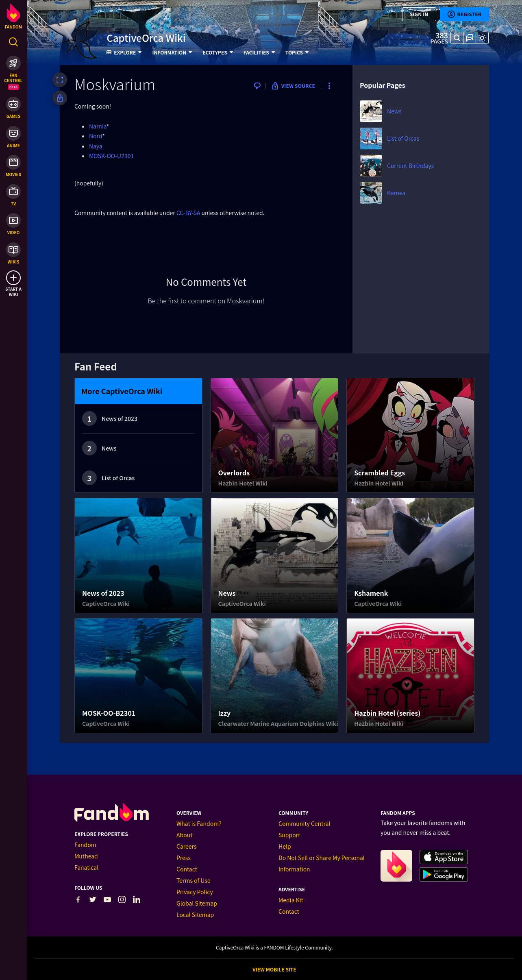Select ranked item three List of Orcas

tap(138, 478)
